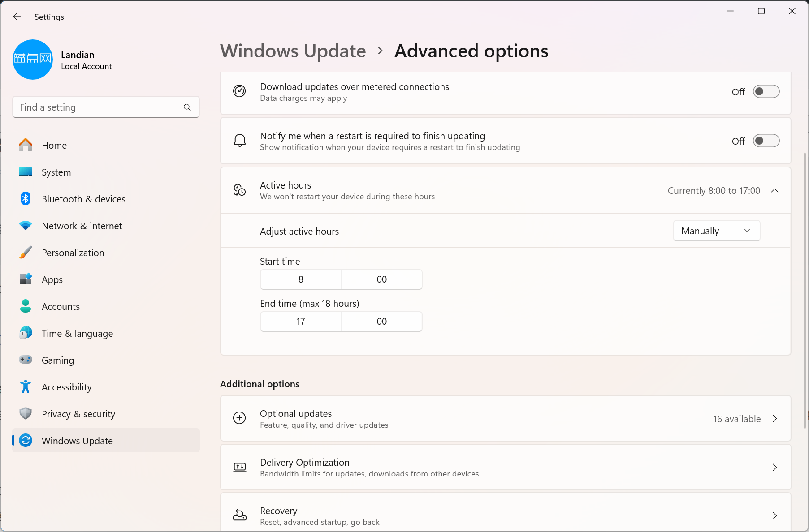This screenshot has width=809, height=532.
Task: Click the Windows Update sync icon
Action: point(26,441)
